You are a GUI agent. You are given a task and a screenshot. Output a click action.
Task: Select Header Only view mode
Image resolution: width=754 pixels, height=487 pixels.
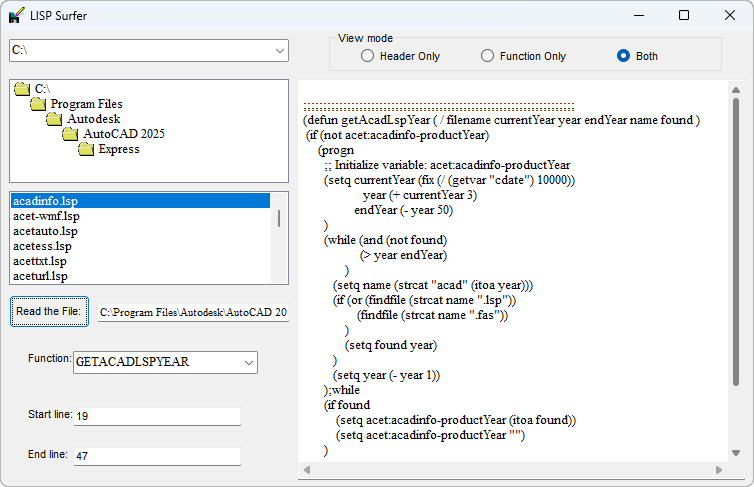[368, 56]
